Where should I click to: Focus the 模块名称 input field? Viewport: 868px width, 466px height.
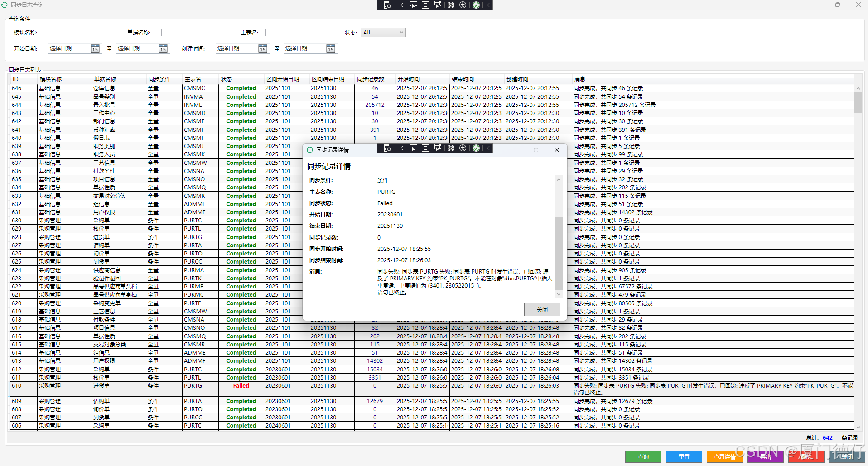82,33
